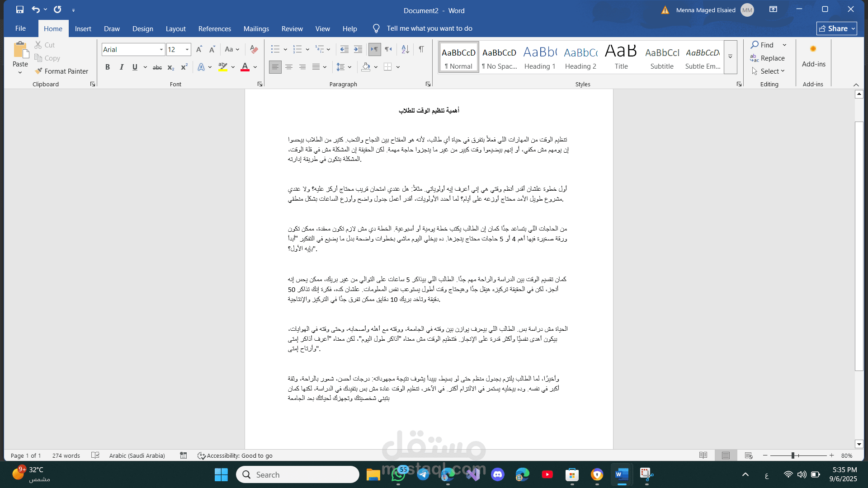Activate Format Painter
Image resolution: width=868 pixels, height=488 pixels.
coord(61,71)
